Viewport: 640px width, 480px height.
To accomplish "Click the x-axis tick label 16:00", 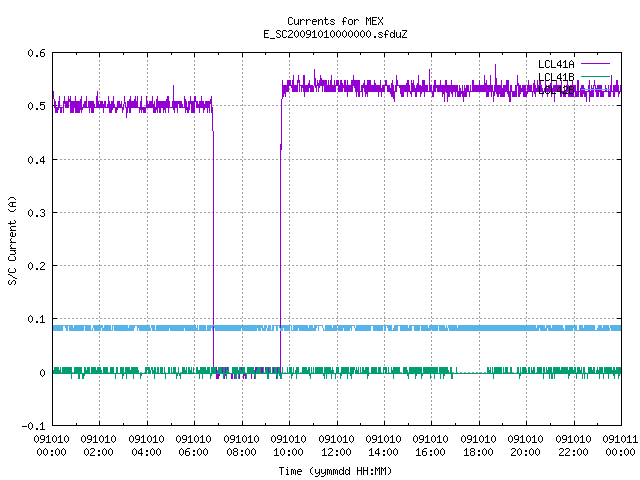I will coord(430,452).
